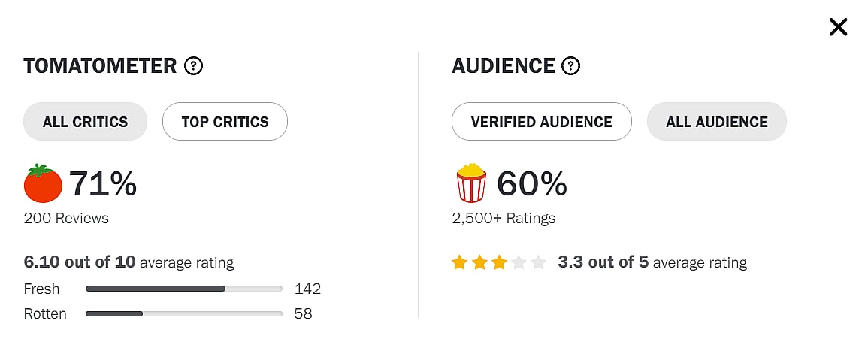Switch to All Audience filter
This screenshot has width=868, height=354.
pos(716,122)
